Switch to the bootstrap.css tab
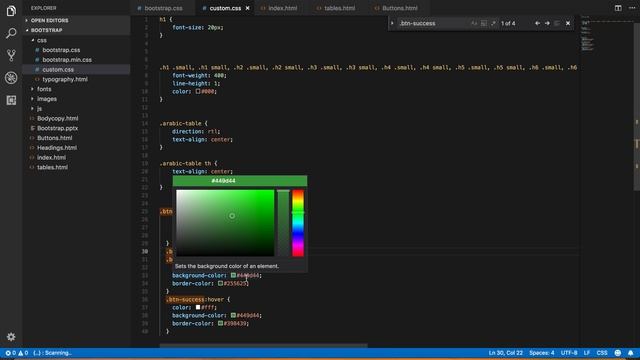640x360 pixels. pyautogui.click(x=163, y=8)
